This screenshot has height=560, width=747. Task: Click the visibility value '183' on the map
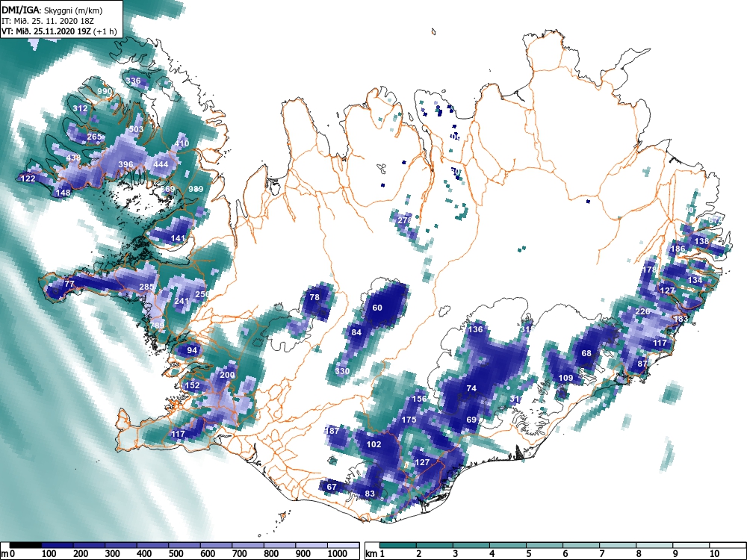(681, 319)
